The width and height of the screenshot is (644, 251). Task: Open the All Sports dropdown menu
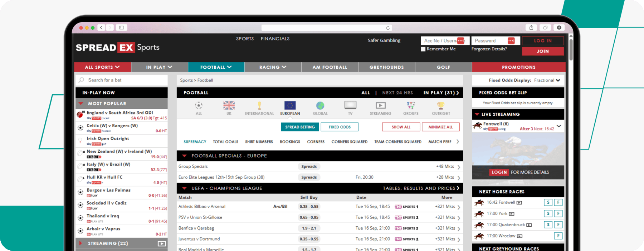coord(102,67)
